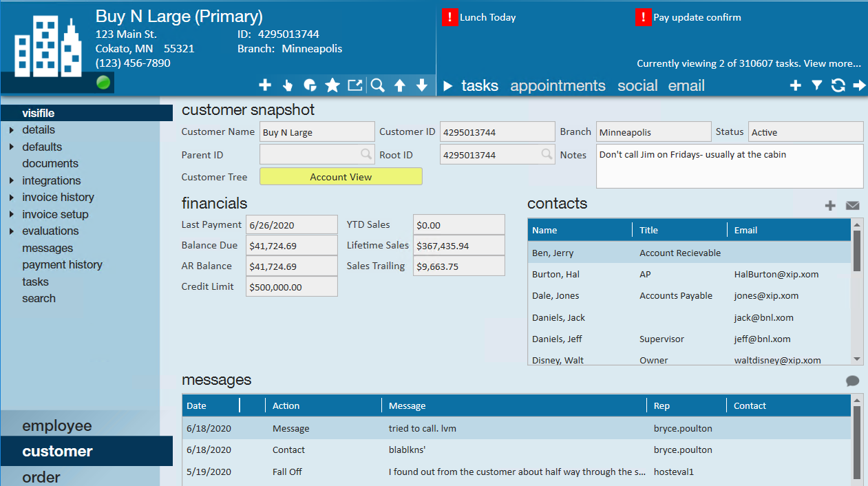
Task: Click the envelope icon above contacts
Action: 853,205
